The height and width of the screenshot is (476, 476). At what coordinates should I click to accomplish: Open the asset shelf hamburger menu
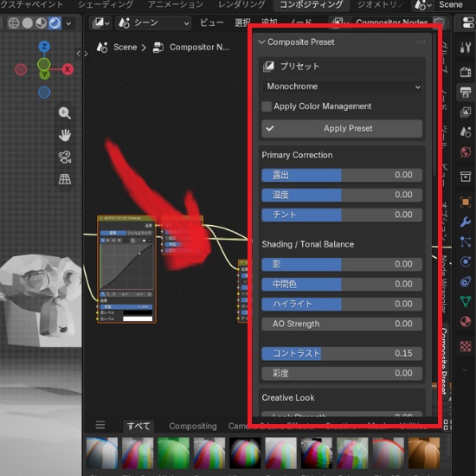point(100,425)
